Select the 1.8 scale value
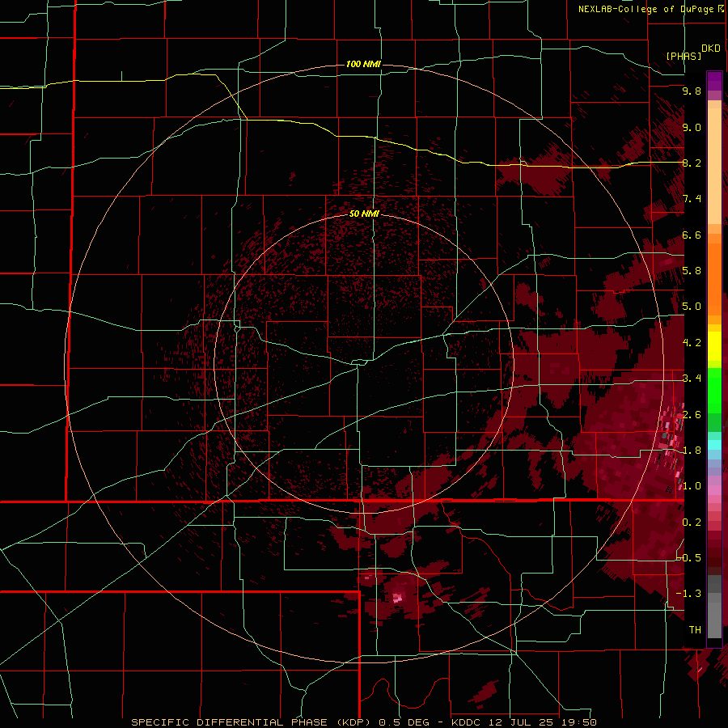Screen dimensions: 728x728 point(692,451)
